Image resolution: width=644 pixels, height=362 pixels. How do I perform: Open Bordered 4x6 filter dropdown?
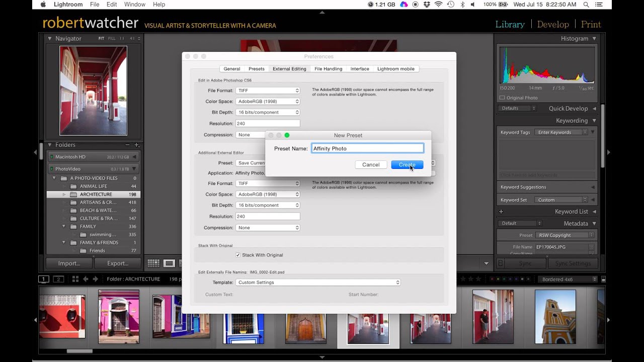pyautogui.click(x=568, y=279)
